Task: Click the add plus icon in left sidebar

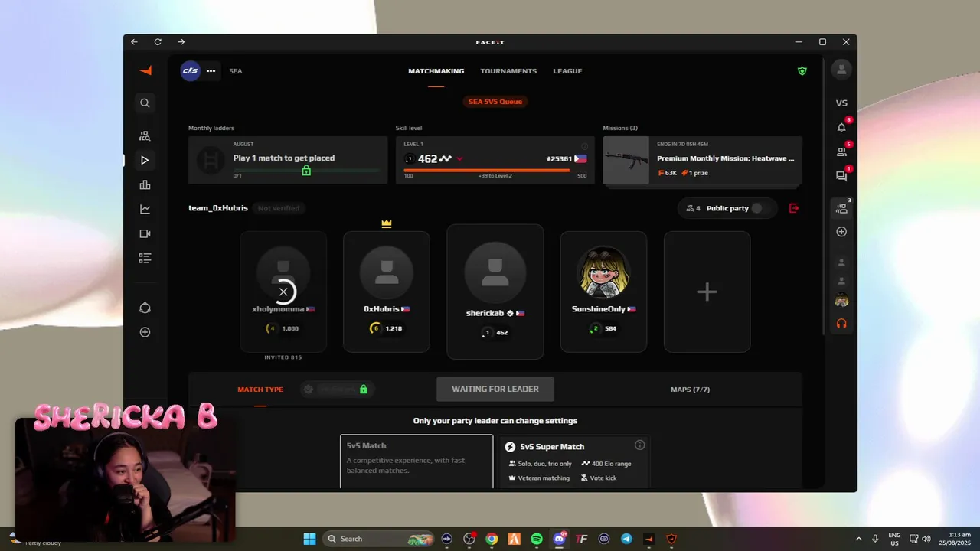Action: pos(145,332)
